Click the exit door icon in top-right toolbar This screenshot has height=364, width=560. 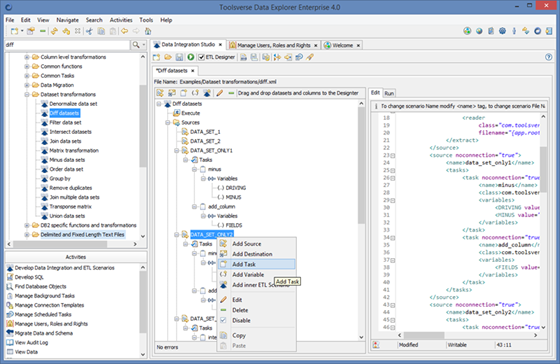[x=549, y=31]
